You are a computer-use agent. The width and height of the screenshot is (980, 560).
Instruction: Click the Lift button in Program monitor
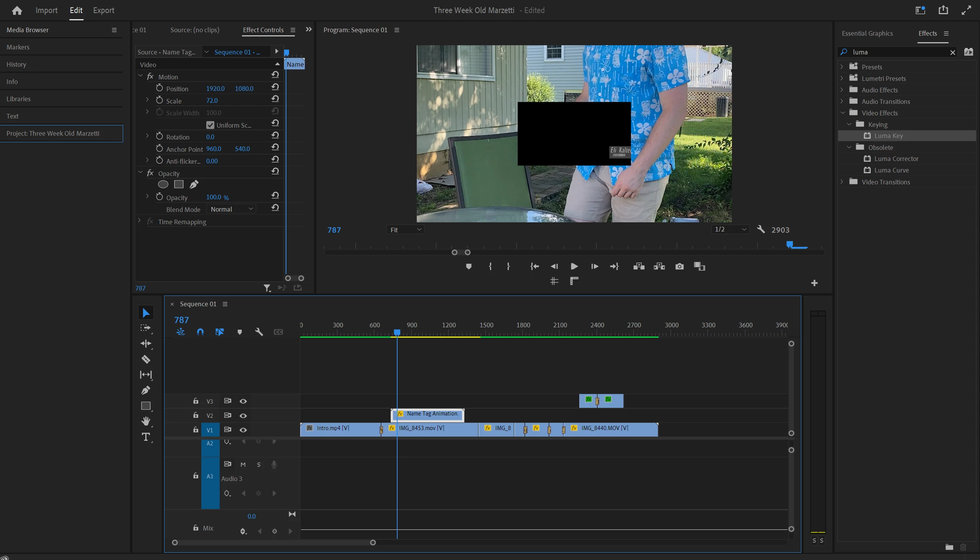(638, 266)
